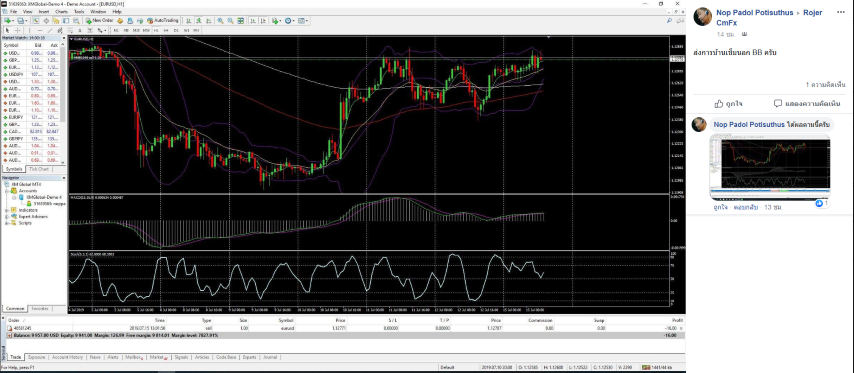Switch timeframe to M15

tap(136, 30)
